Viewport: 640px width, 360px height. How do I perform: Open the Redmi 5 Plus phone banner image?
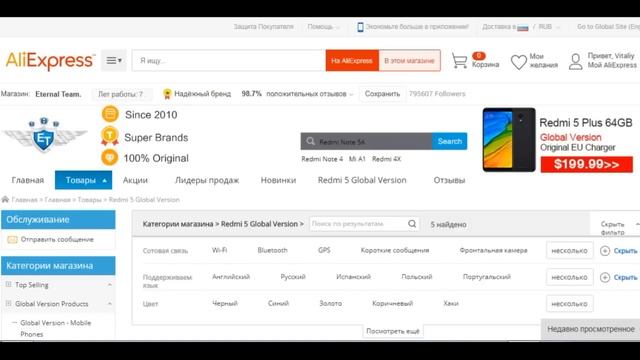click(x=509, y=140)
